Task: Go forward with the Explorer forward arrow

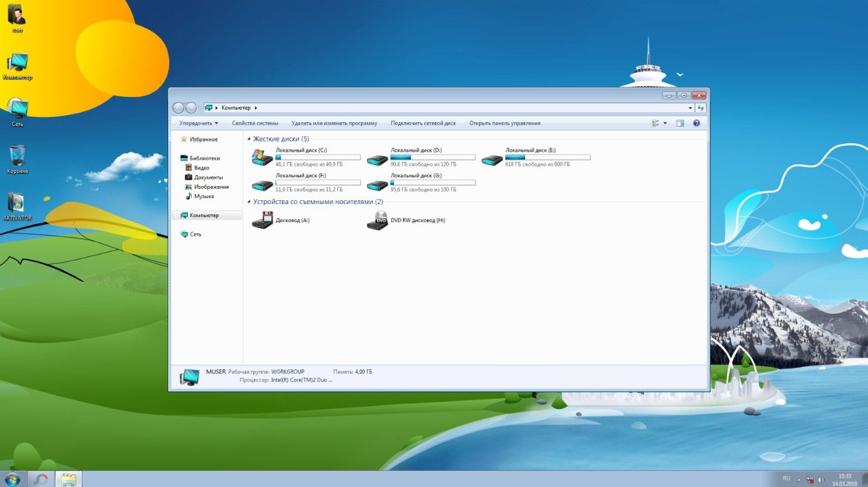Action: click(x=191, y=108)
